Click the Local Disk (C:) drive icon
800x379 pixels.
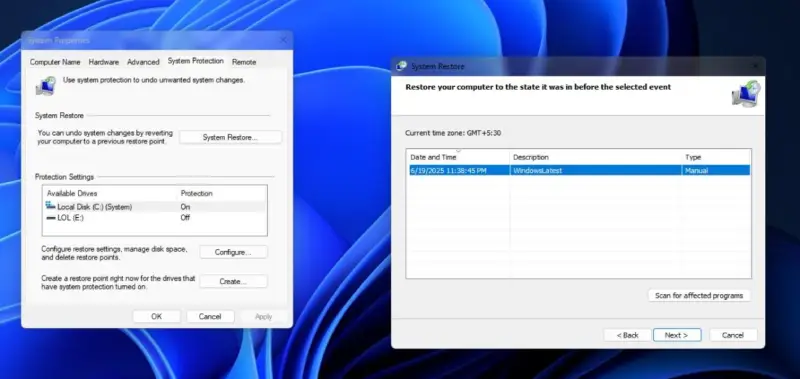click(51, 206)
